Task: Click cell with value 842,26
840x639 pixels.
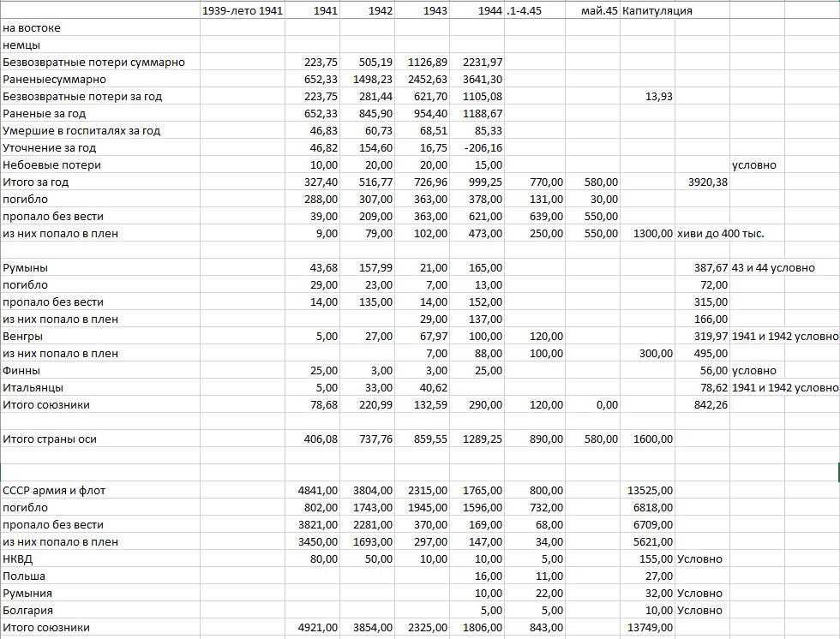Action: [x=702, y=404]
